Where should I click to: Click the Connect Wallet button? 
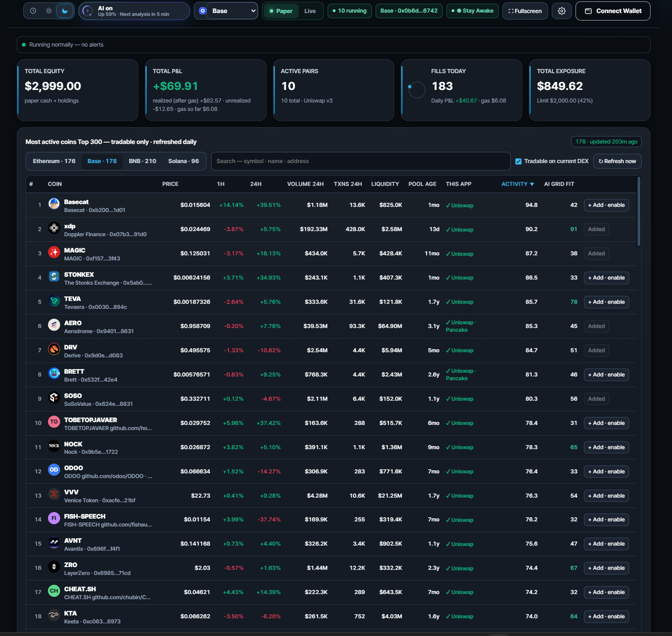[613, 11]
